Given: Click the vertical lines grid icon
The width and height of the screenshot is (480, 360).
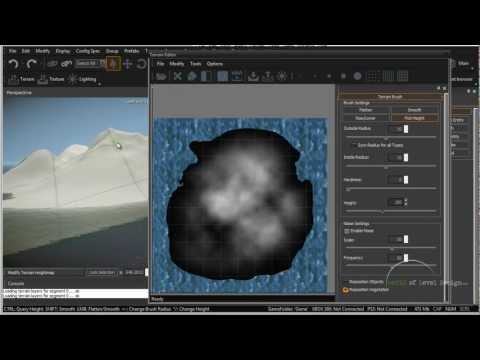Looking at the screenshot, I should click(x=388, y=76).
